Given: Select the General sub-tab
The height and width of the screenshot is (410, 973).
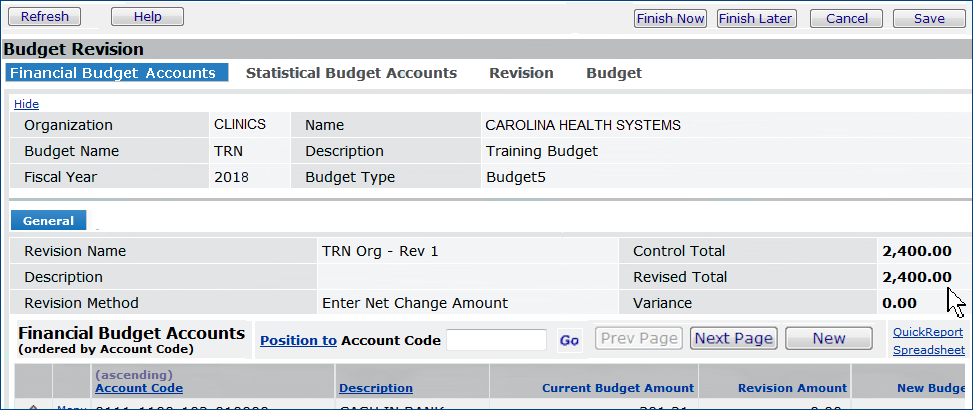Looking at the screenshot, I should [48, 221].
